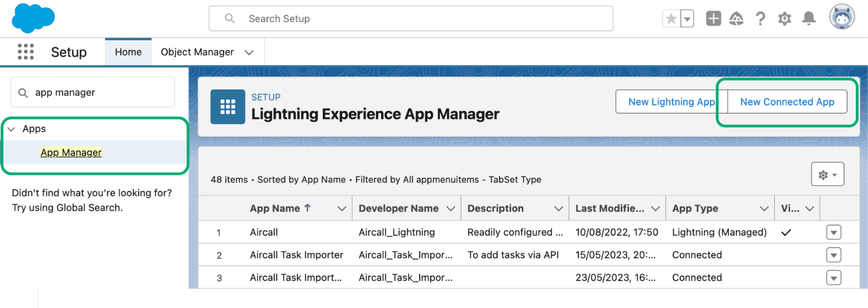Open the Notifications bell
The width and height of the screenshot is (868, 308).
(x=809, y=19)
